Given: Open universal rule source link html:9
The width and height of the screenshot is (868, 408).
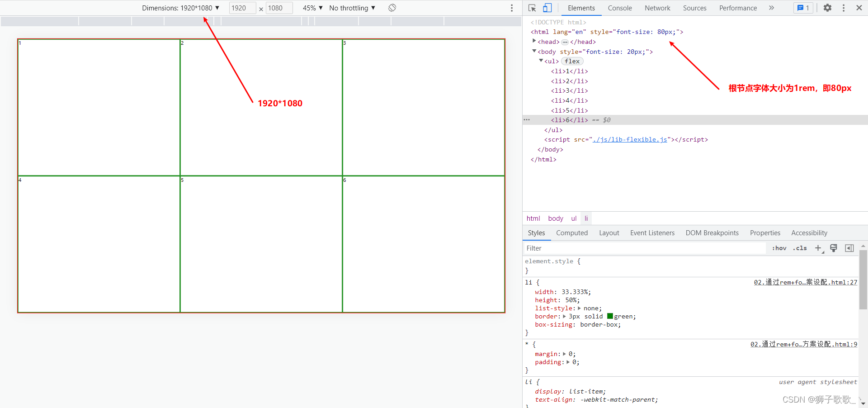Looking at the screenshot, I should click(x=804, y=344).
